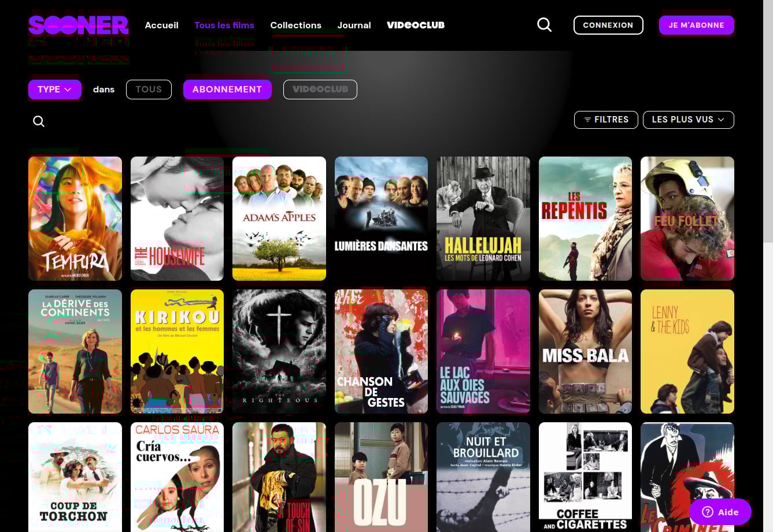The image size is (773, 532).
Task: Go to the Accueil page
Action: (161, 25)
